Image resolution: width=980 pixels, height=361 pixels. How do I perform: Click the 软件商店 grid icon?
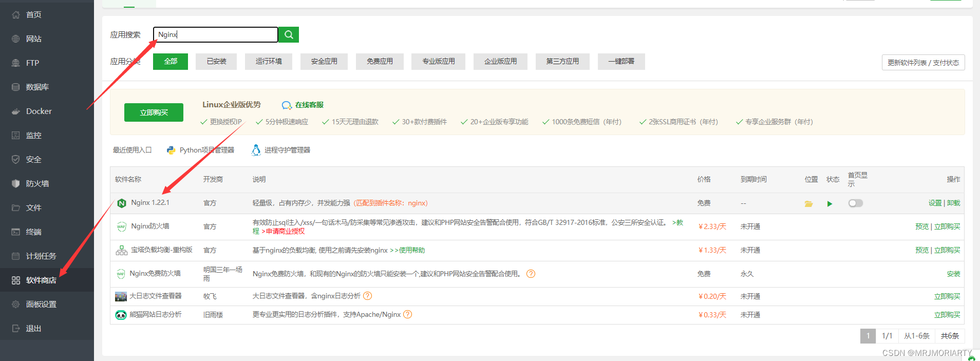tap(16, 280)
